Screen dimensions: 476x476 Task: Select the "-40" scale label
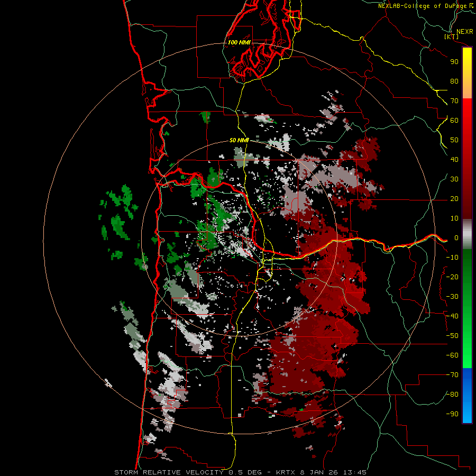click(x=452, y=316)
